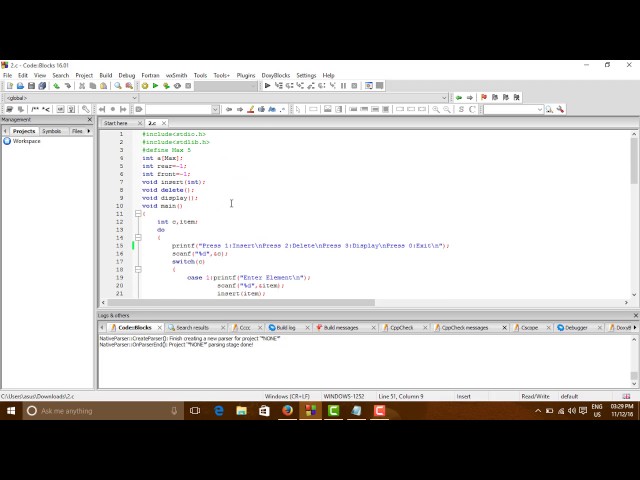
Task: Click the Rebuild icon
Action: (177, 86)
